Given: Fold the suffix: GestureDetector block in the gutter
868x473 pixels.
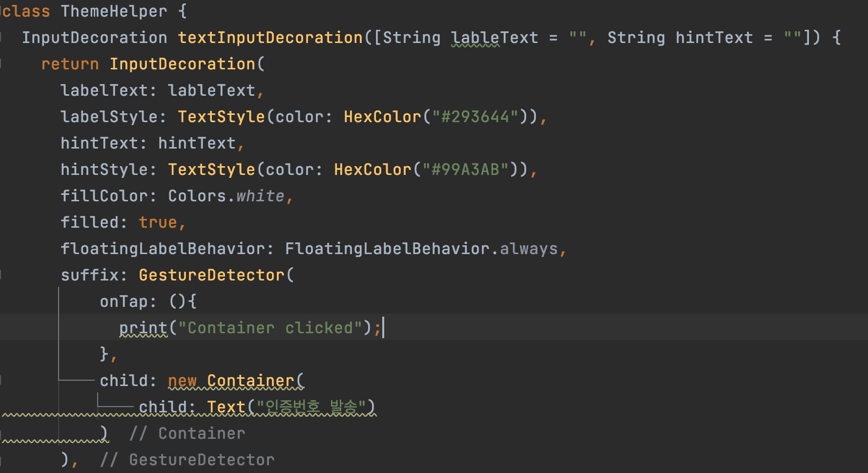Looking at the screenshot, I should (x=1, y=275).
